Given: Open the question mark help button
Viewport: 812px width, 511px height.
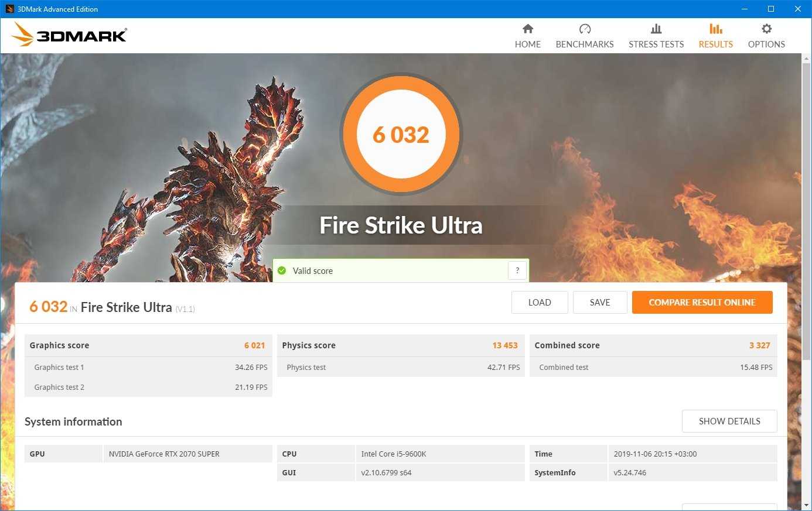Looking at the screenshot, I should tap(517, 270).
